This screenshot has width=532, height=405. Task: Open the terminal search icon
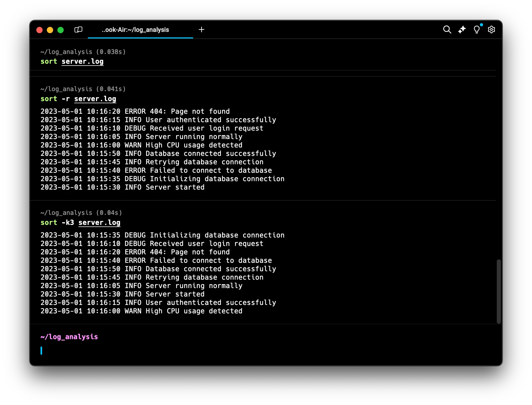(x=447, y=29)
